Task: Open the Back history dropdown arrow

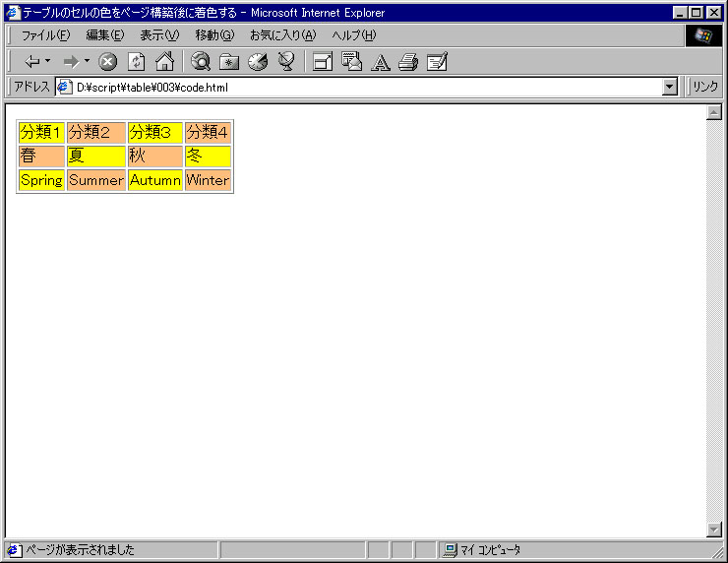Action: click(47, 61)
